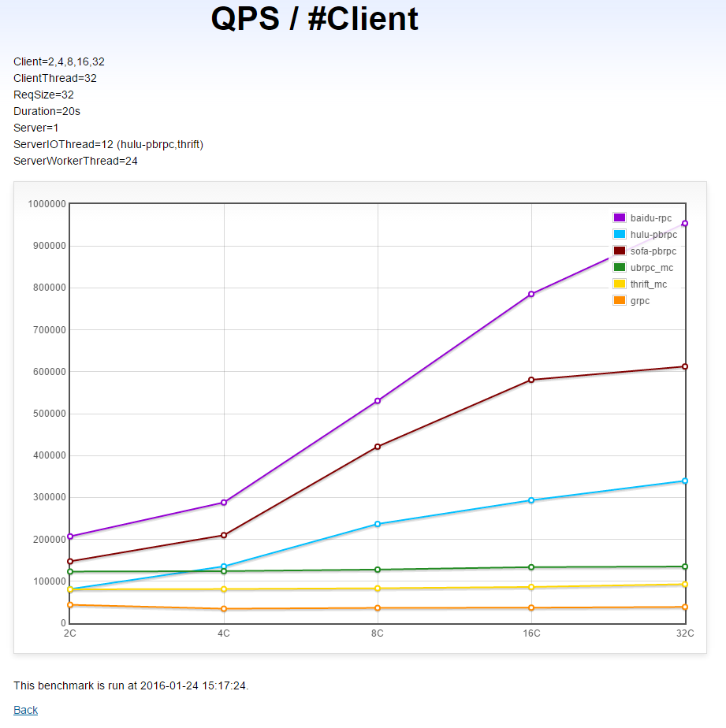Select the yellow thrift_mc legend swatch
This screenshot has width=726, height=728.
pyautogui.click(x=620, y=284)
